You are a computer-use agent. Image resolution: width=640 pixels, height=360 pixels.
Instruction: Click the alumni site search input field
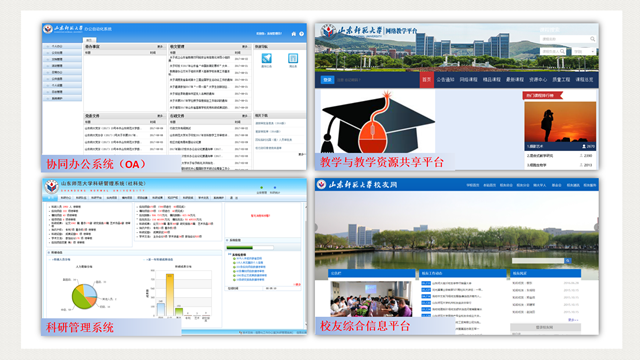[x=538, y=261]
